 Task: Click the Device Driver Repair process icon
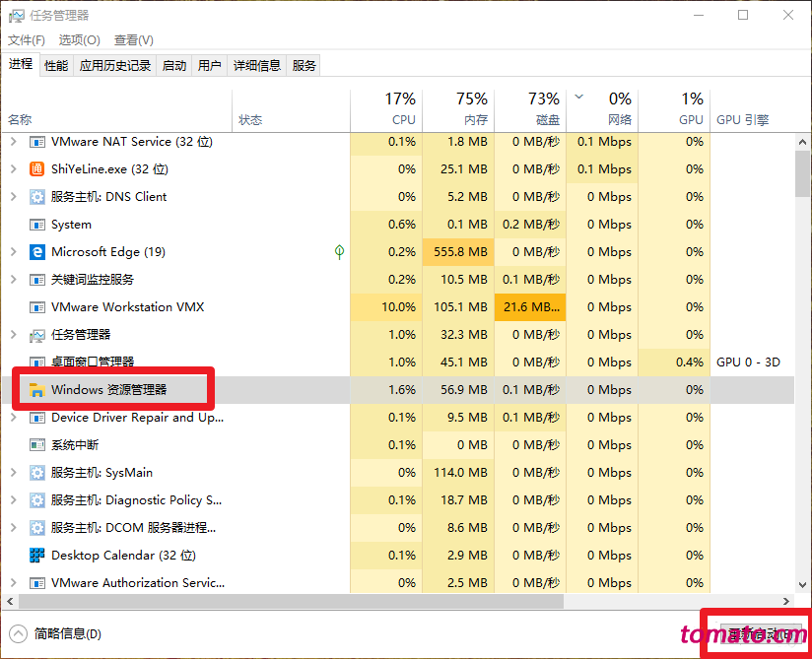pyautogui.click(x=36, y=418)
